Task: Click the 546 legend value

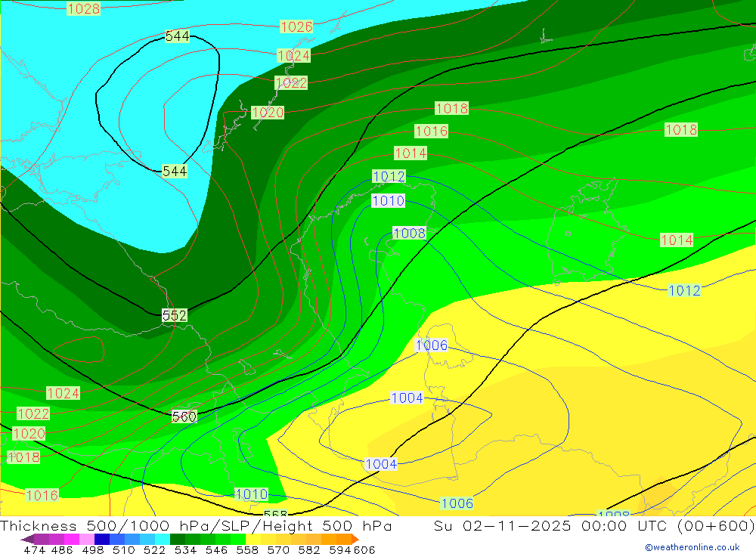Action: tap(216, 549)
